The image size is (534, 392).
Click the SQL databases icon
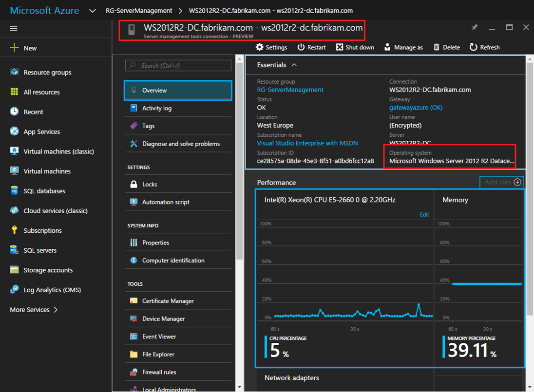(x=14, y=190)
